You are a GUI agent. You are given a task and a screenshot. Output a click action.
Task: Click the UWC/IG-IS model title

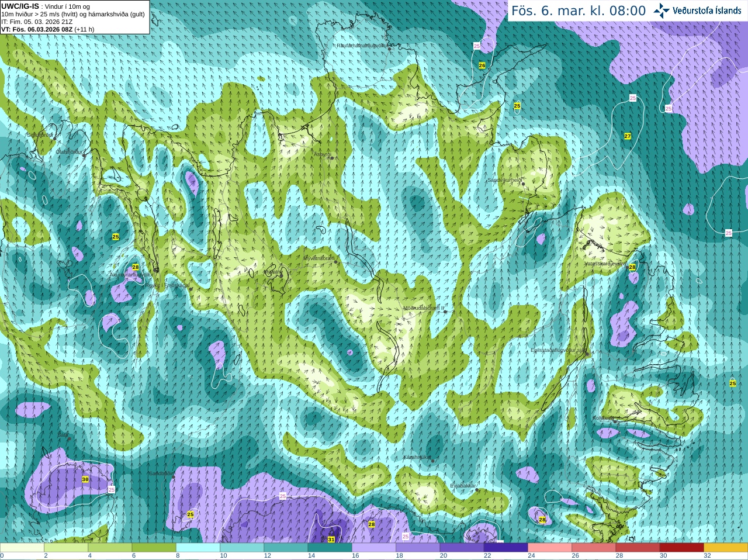[x=20, y=6]
